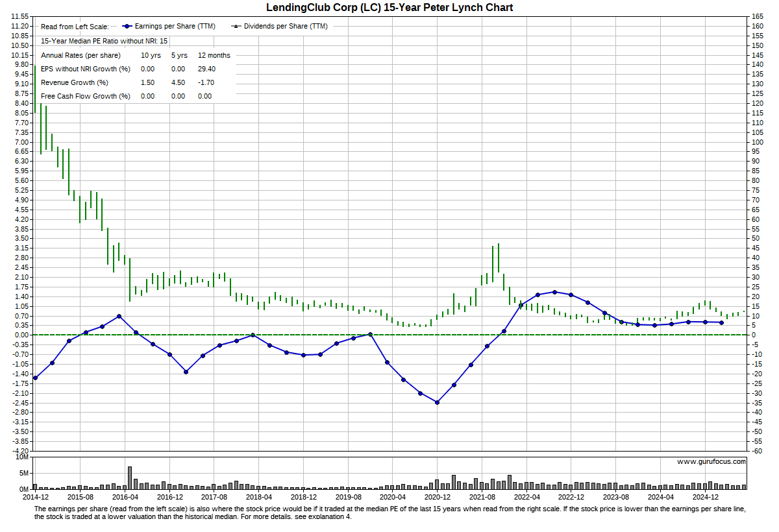Click the 2020-04 date label
Viewport: 779px width, 532px height.
pyautogui.click(x=392, y=497)
